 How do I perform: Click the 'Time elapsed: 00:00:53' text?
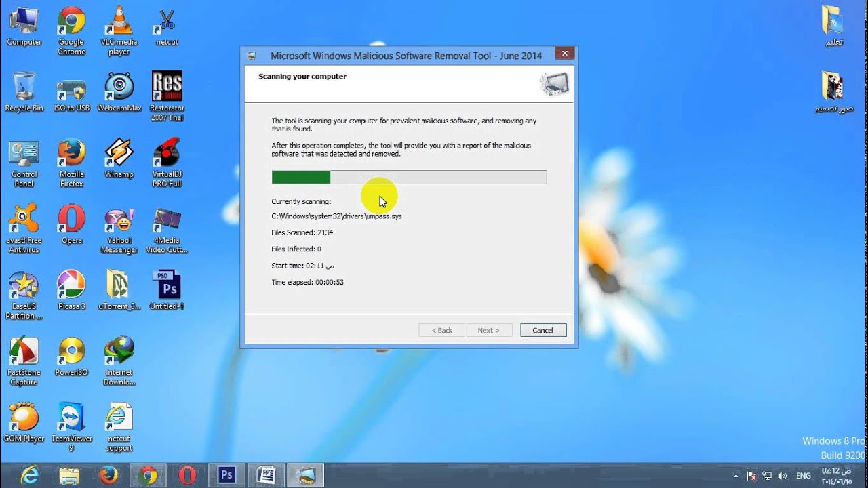click(307, 282)
